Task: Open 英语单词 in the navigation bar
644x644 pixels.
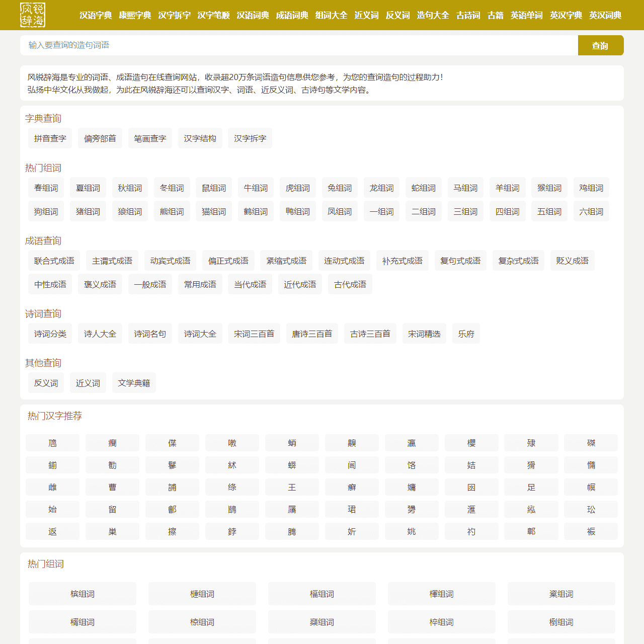Action: tap(526, 15)
